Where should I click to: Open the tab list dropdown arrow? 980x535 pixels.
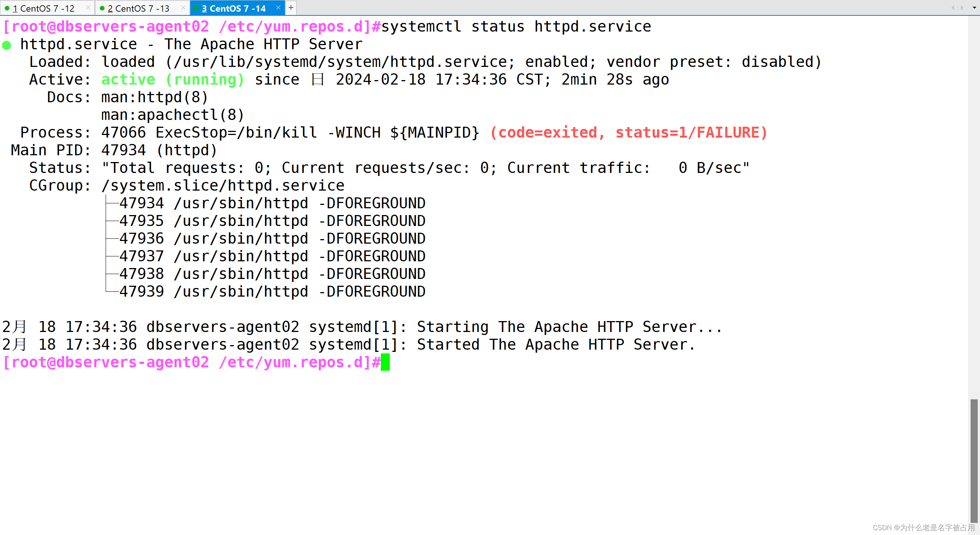coord(974,8)
